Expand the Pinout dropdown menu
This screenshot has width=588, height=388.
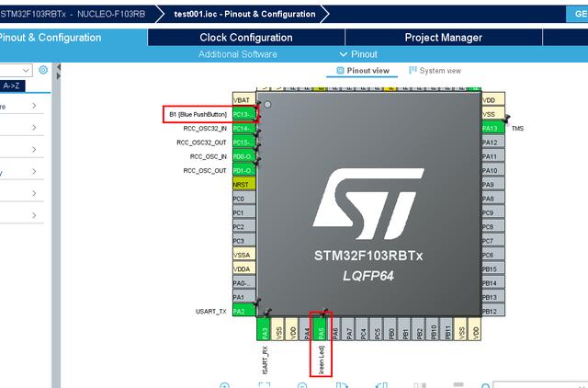(x=358, y=54)
